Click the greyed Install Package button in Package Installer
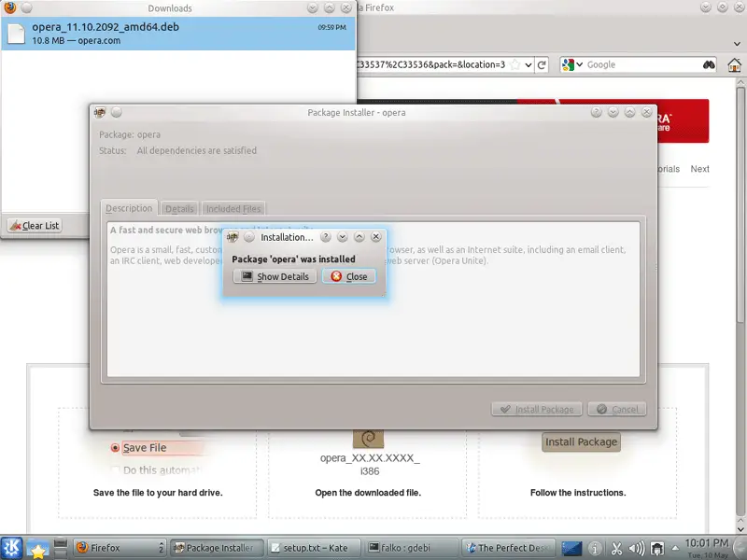 pyautogui.click(x=537, y=409)
